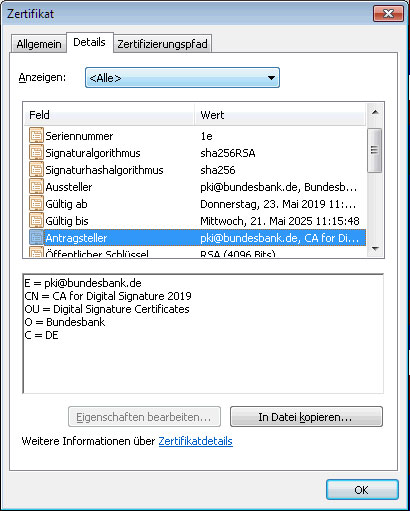The height and width of the screenshot is (511, 410).
Task: Select the Antragsteller field icon
Action: (x=36, y=238)
